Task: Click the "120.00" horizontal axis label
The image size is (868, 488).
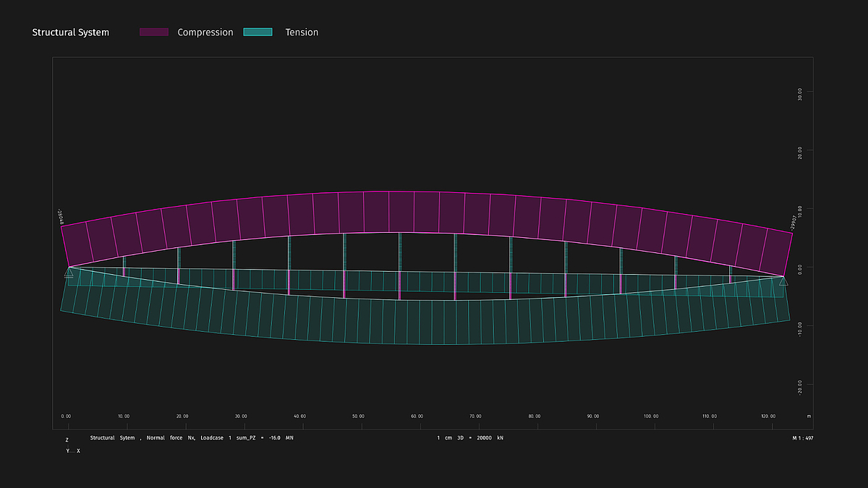Action: point(768,416)
